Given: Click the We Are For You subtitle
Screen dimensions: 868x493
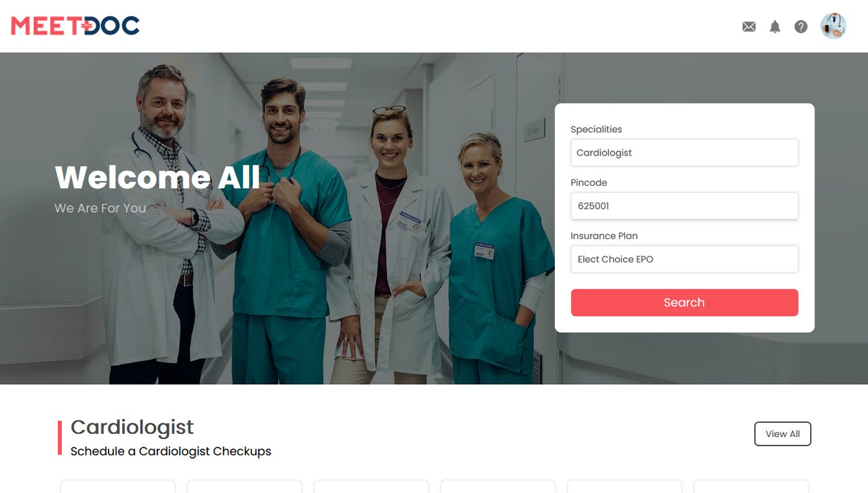Looking at the screenshot, I should 100,208.
